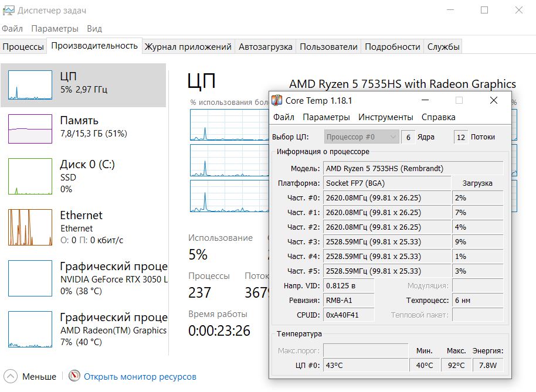Screen dimensions: 536x392
Task: Click the 3% load value for core #5
Action: [477, 271]
